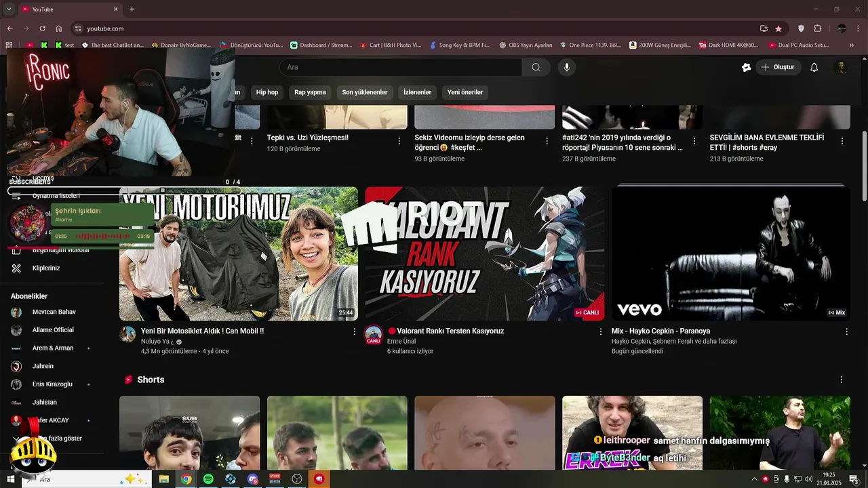Show more bookmarks chevron
The height and width of the screenshot is (488, 868).
pyautogui.click(x=853, y=45)
